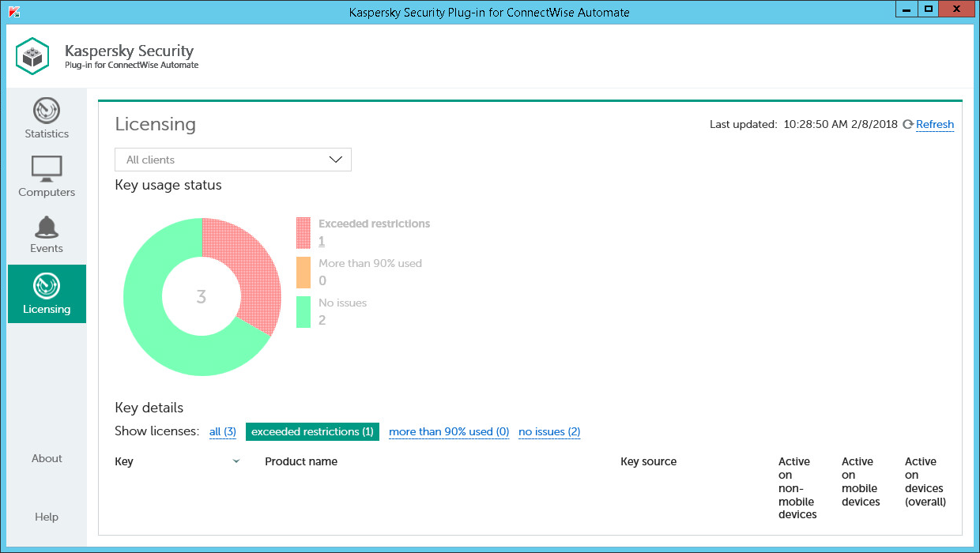Open the Help page
The image size is (980, 553).
[x=47, y=517]
